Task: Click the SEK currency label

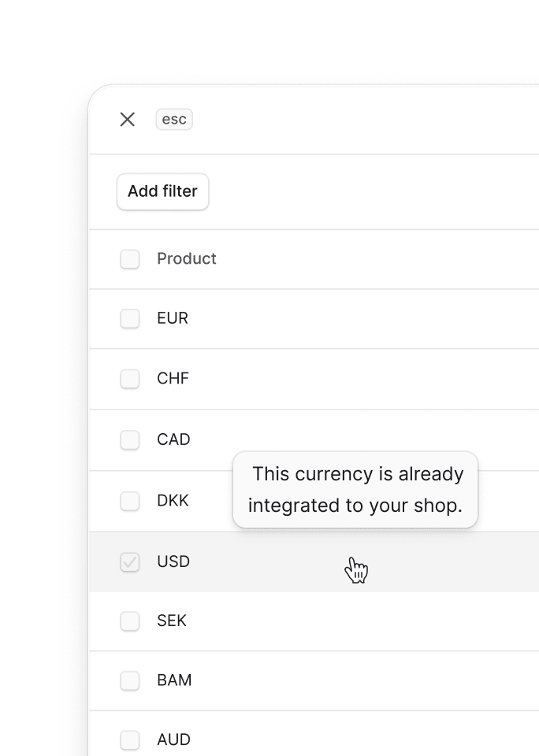Action: pyautogui.click(x=171, y=621)
